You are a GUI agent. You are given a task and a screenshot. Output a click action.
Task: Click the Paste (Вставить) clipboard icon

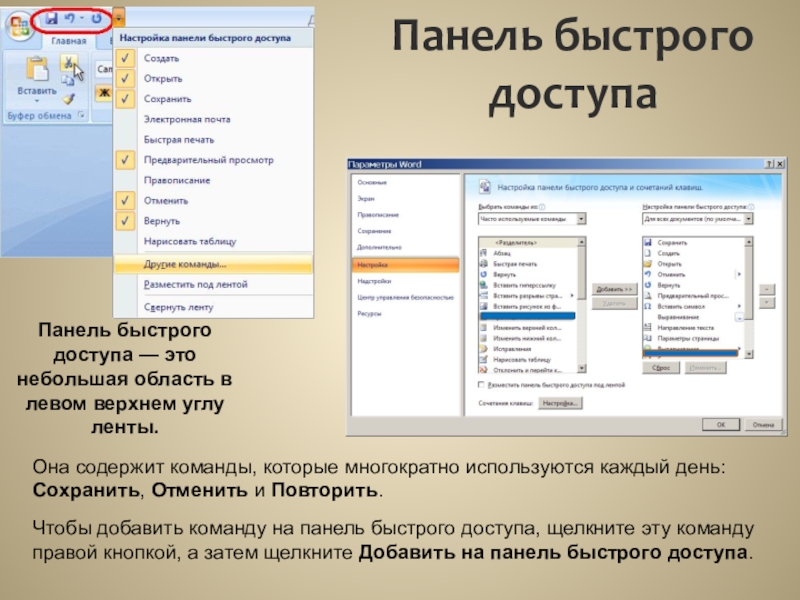click(x=37, y=69)
